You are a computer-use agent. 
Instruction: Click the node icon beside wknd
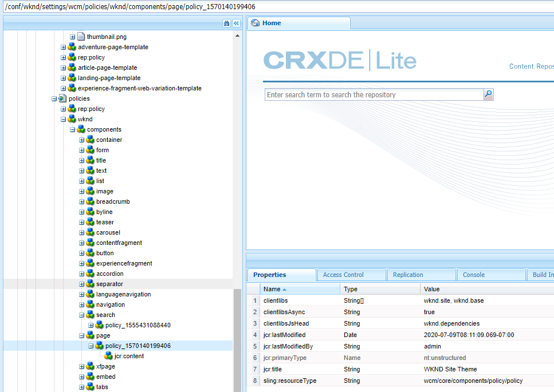pyautogui.click(x=72, y=119)
